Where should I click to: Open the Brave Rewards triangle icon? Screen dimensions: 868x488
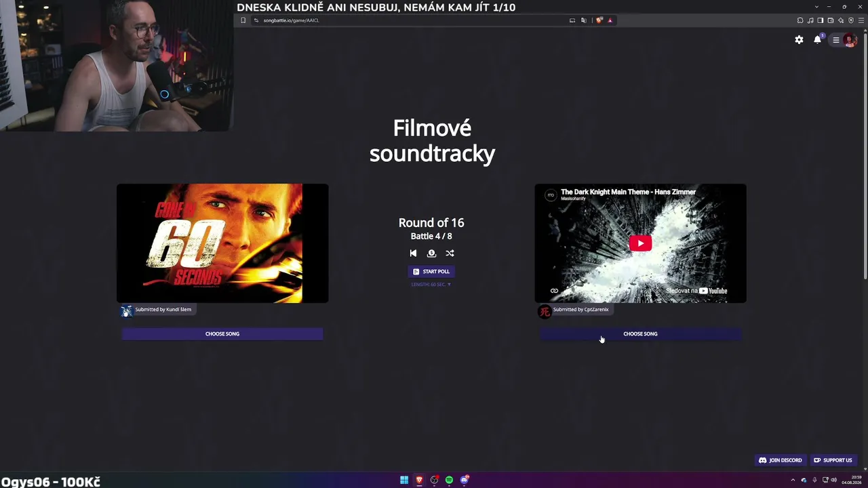(610, 20)
